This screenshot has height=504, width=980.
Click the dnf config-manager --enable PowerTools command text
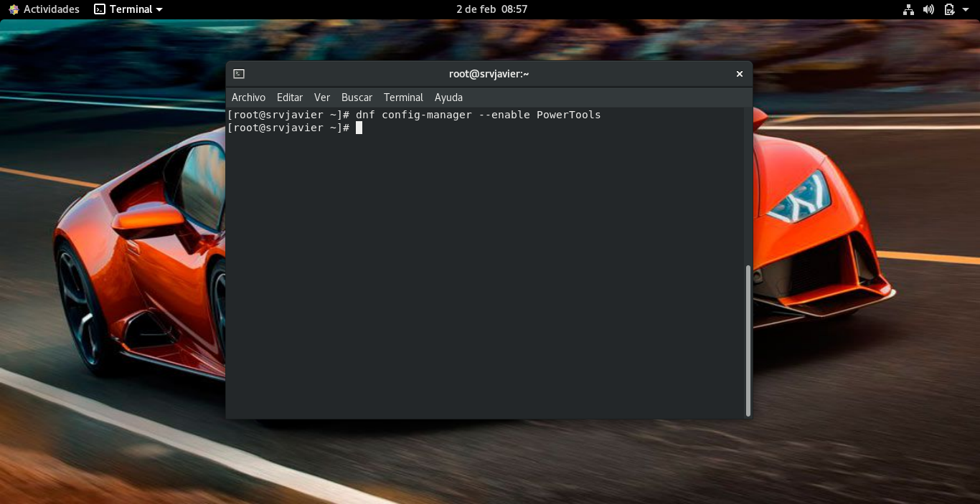[x=478, y=115]
